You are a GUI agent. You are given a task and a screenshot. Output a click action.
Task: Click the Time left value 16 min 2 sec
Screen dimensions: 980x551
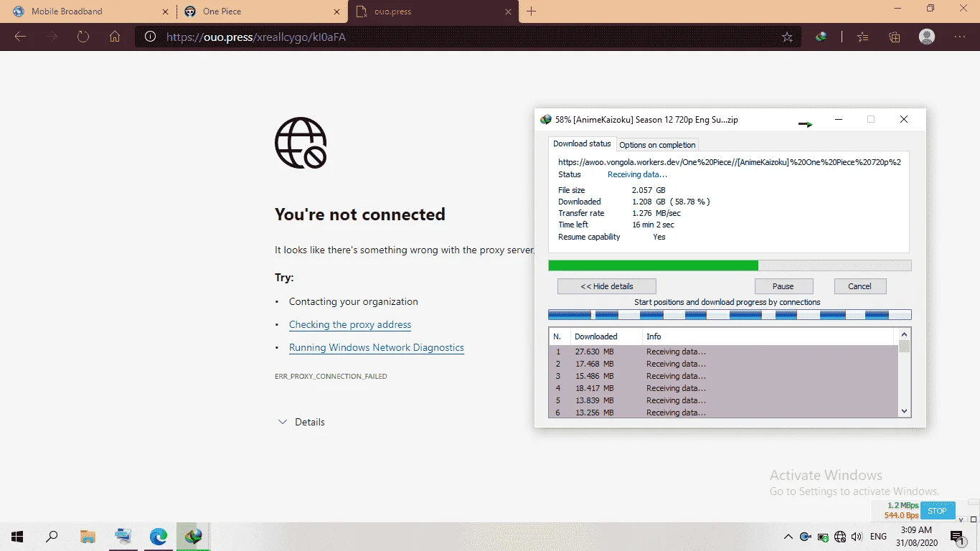click(653, 225)
